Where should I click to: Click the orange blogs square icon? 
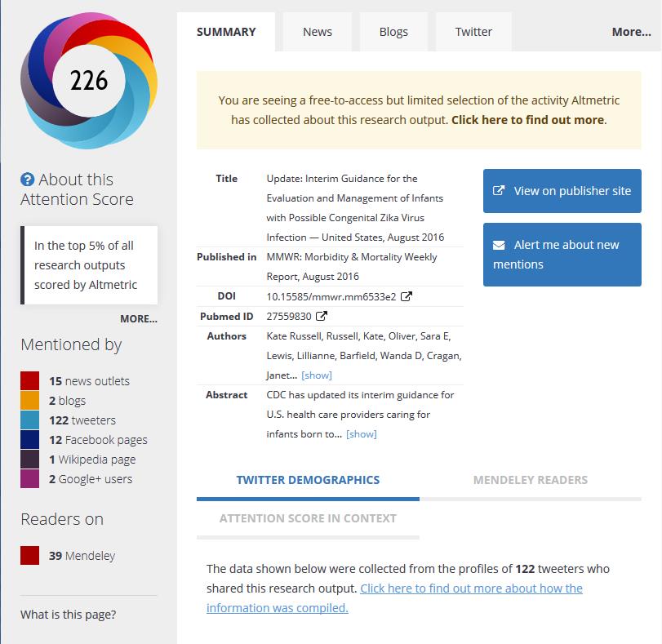pyautogui.click(x=30, y=401)
